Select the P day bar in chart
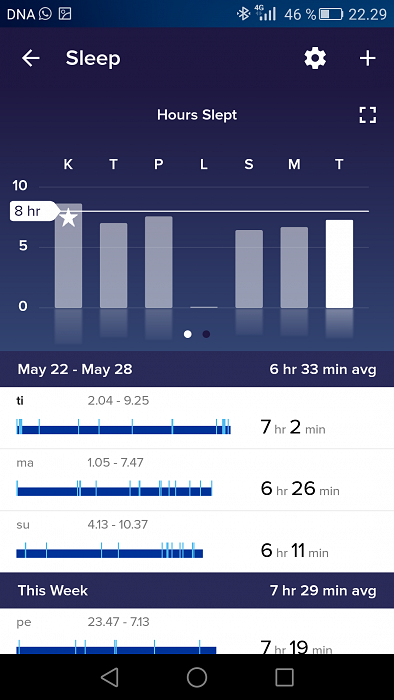394x700 pixels. 158,262
